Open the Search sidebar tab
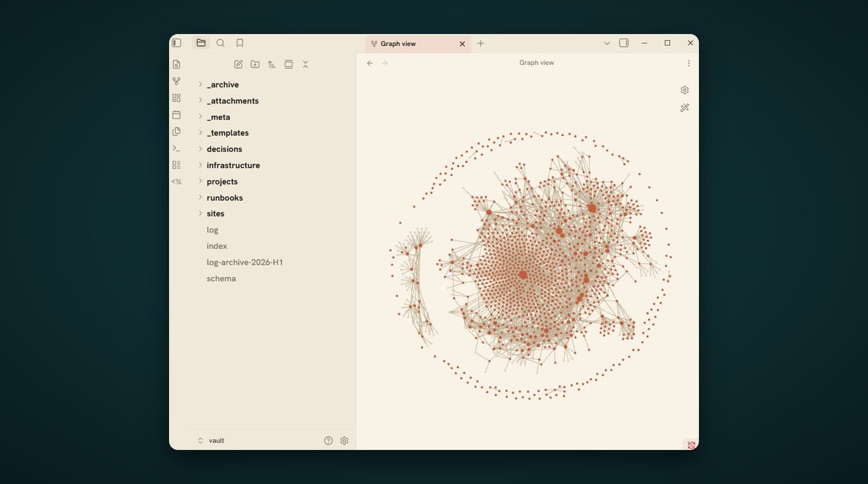 pos(220,43)
